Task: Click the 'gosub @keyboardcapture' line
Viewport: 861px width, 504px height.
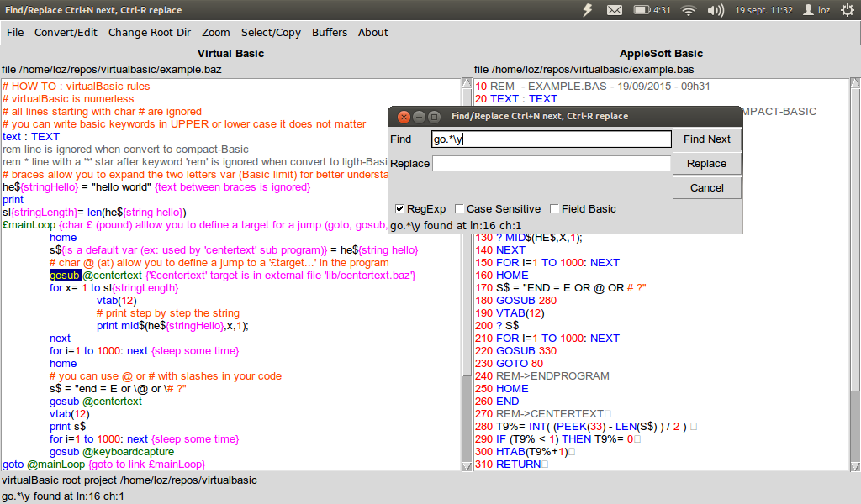Action: click(x=112, y=452)
